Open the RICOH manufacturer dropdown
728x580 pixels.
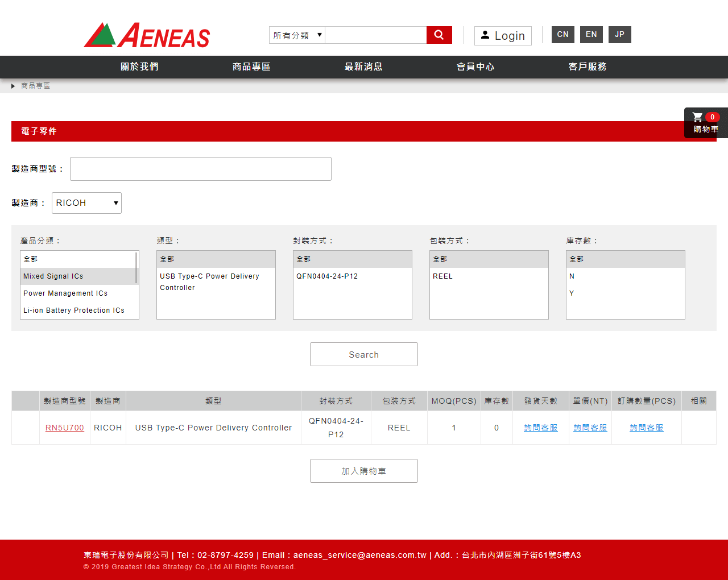86,203
